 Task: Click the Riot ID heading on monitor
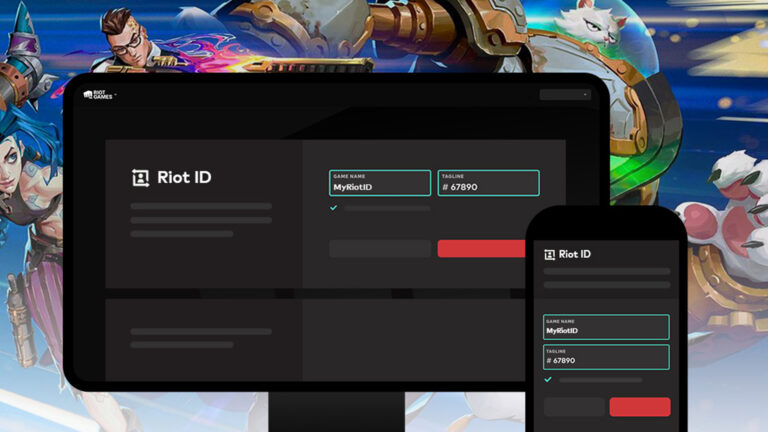click(x=184, y=177)
